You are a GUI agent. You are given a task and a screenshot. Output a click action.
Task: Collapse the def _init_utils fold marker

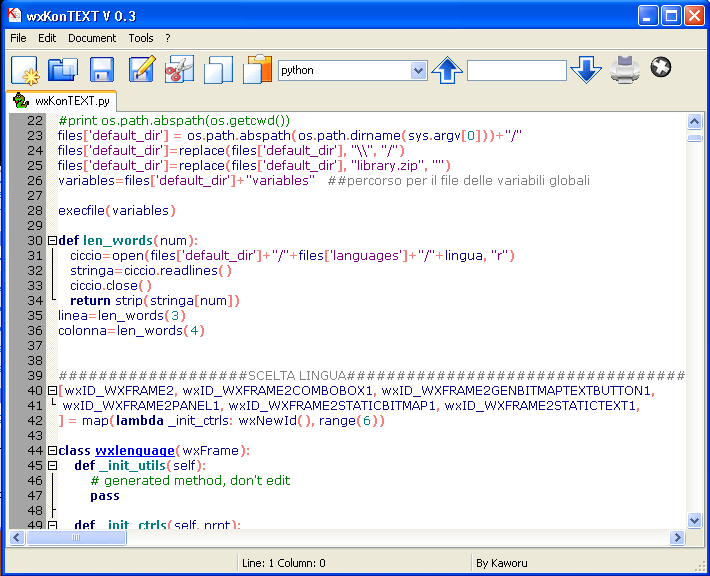pos(52,465)
